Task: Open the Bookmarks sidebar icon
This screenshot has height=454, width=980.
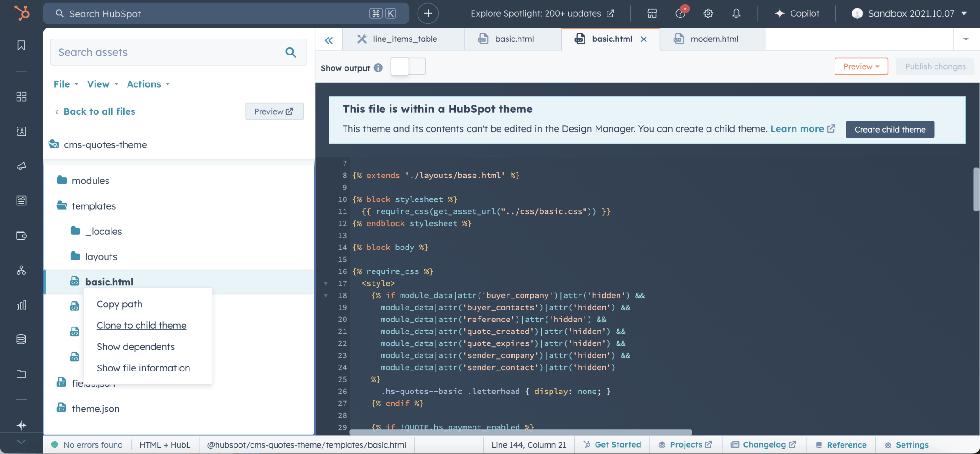Action: pyautogui.click(x=21, y=45)
